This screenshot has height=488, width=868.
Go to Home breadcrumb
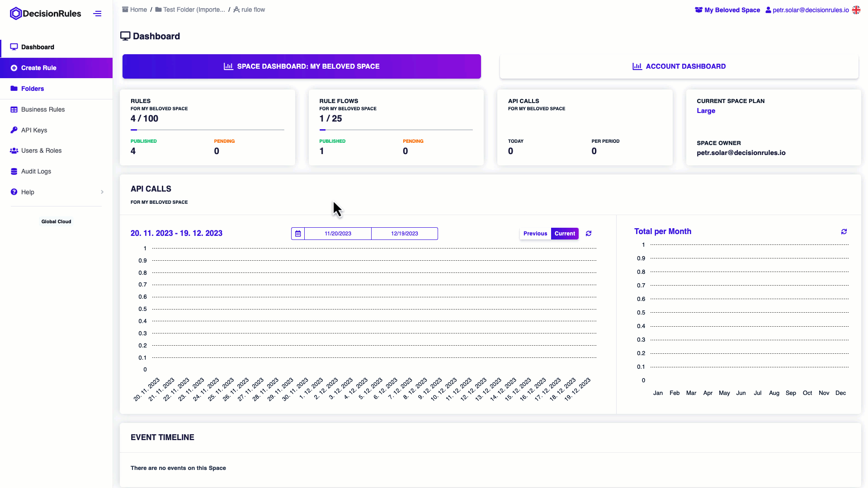(135, 9)
